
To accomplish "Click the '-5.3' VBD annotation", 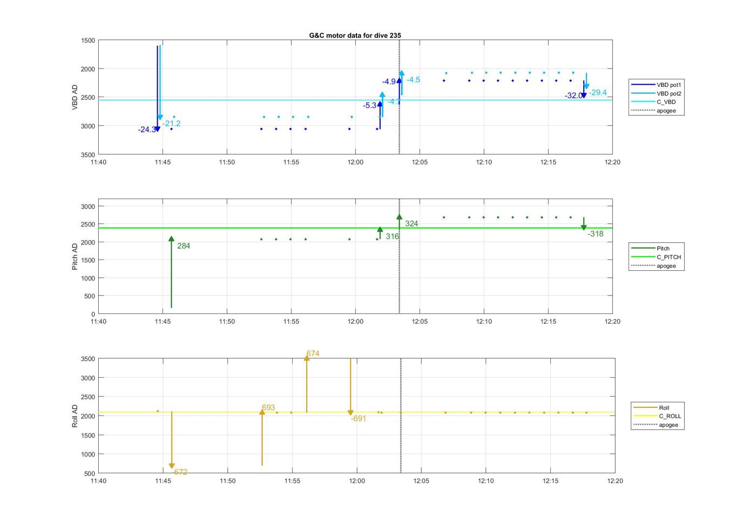I will coord(370,105).
